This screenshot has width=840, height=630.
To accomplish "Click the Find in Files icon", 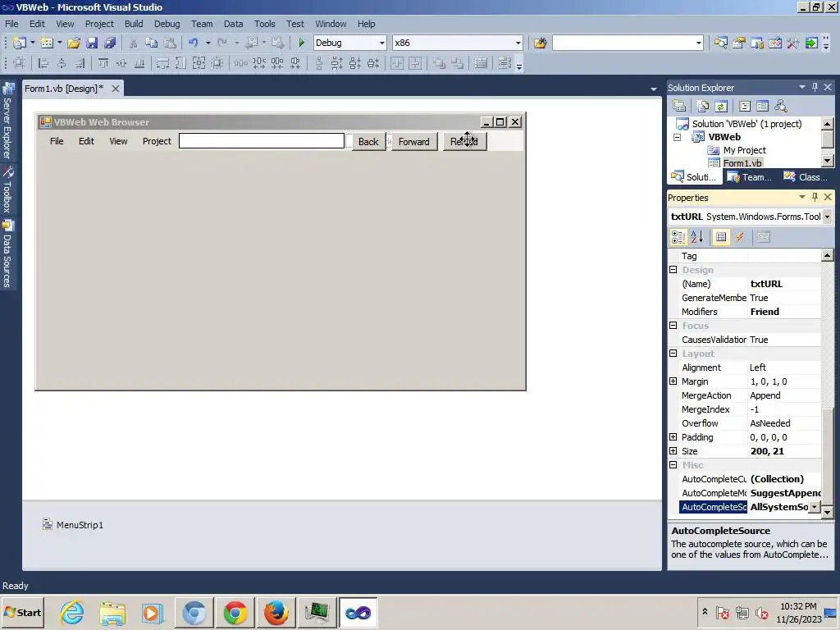I will (x=540, y=43).
